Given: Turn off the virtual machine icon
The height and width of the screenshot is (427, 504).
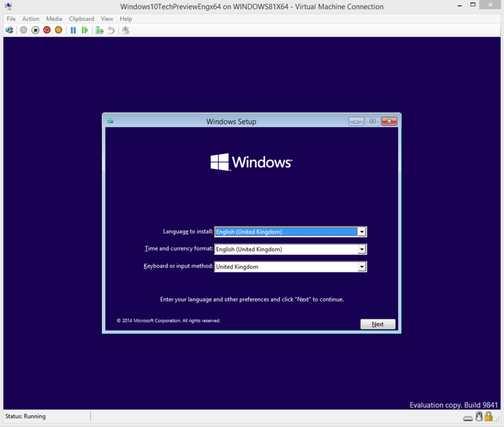Looking at the screenshot, I should [x=35, y=30].
